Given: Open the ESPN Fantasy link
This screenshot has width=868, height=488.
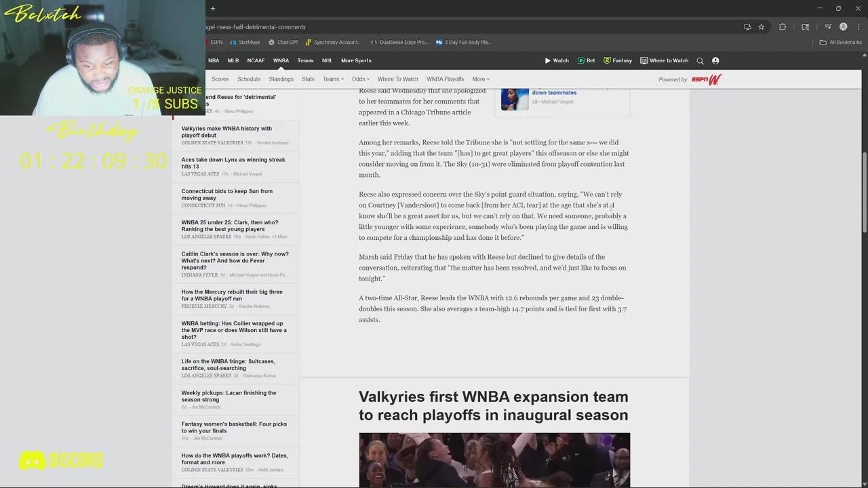Looking at the screenshot, I should click(x=618, y=61).
